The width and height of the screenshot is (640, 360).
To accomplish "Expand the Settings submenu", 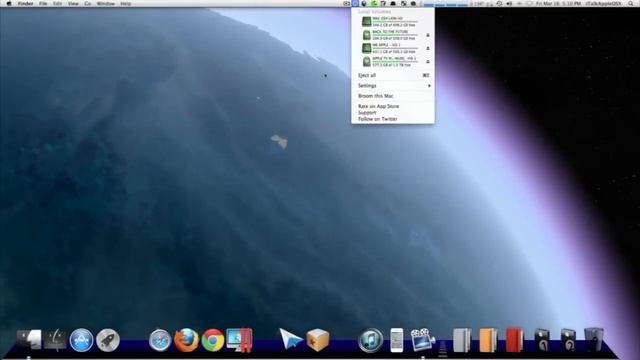I will click(x=393, y=86).
